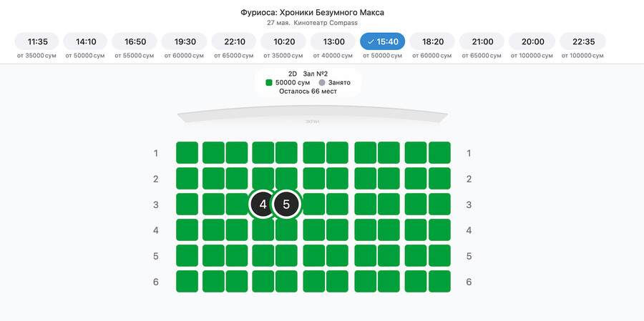Image resolution: width=644 pixels, height=321 pixels.
Task: Select the first seat in row 1
Action: (187, 153)
